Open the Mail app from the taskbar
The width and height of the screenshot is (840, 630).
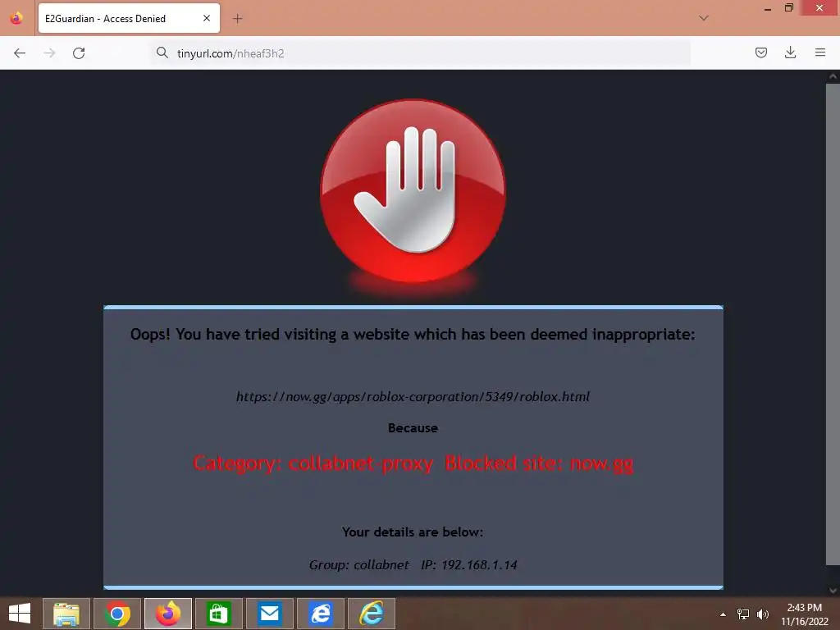269,614
